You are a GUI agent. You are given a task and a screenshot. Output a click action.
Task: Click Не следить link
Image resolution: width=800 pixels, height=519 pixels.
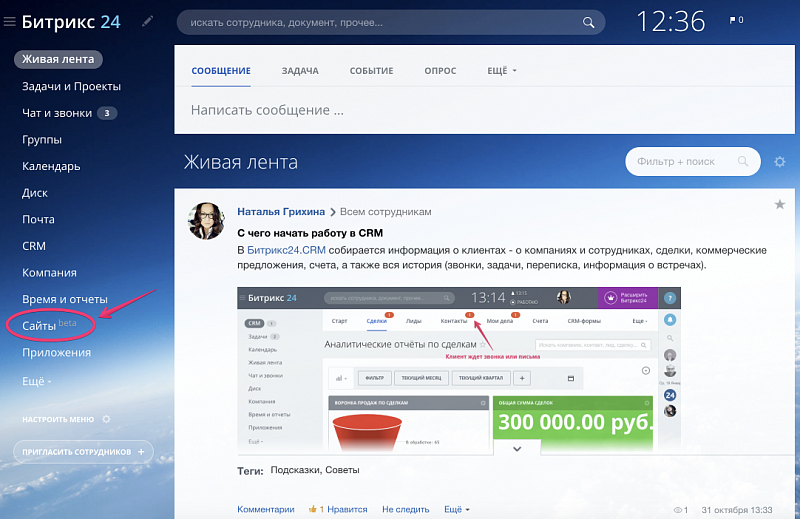point(406,509)
